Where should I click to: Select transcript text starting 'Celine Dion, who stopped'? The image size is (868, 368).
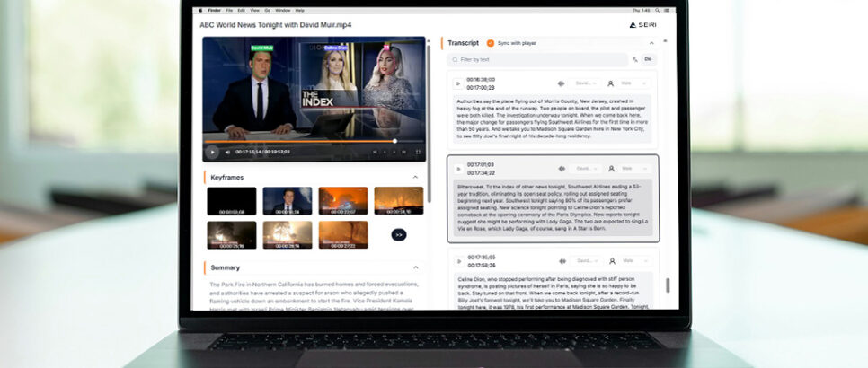(554, 293)
